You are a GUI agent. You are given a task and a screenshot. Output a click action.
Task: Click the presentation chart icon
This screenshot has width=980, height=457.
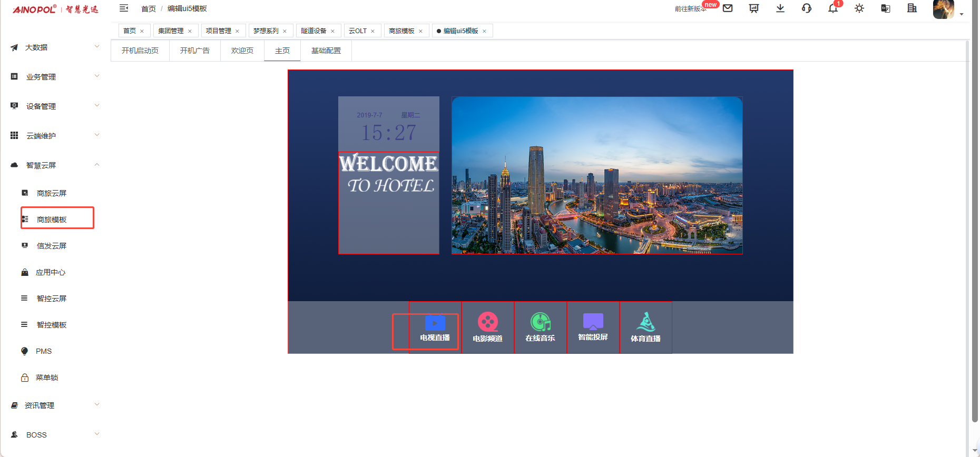point(754,8)
